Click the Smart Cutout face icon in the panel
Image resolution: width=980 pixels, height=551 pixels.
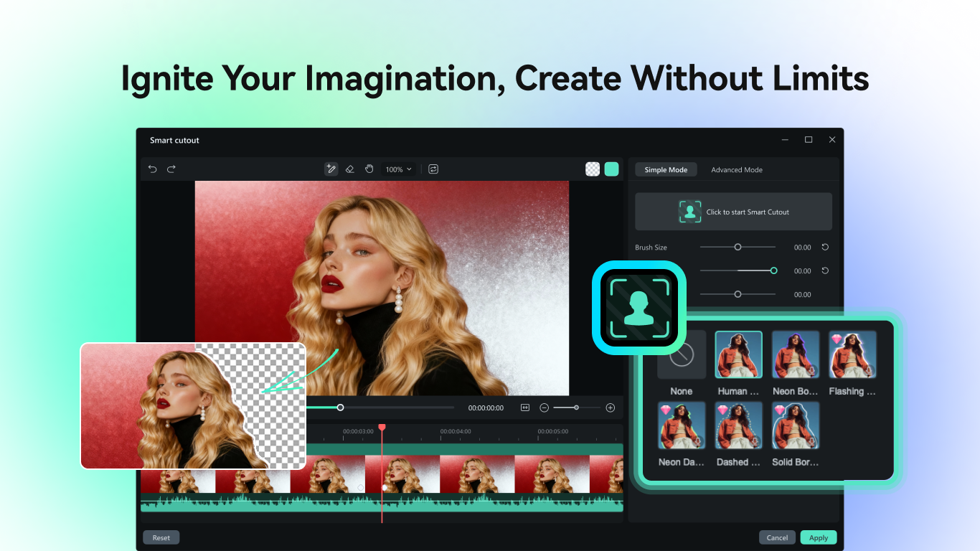tap(690, 211)
